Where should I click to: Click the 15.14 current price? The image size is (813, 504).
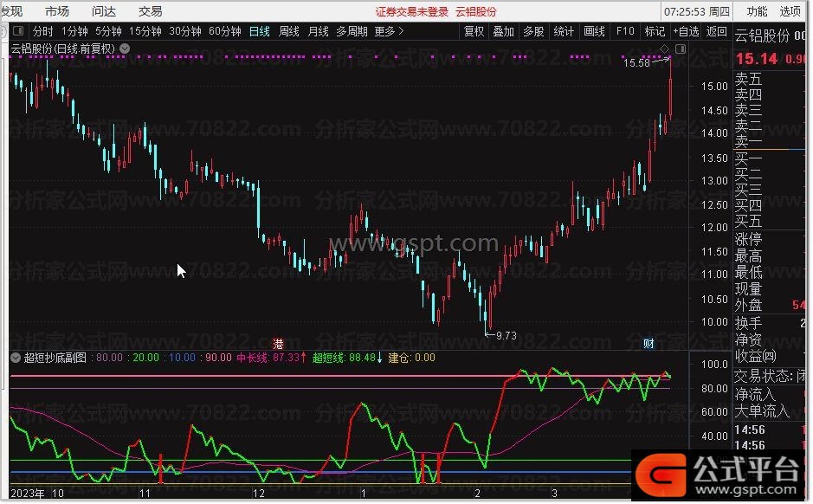point(757,59)
